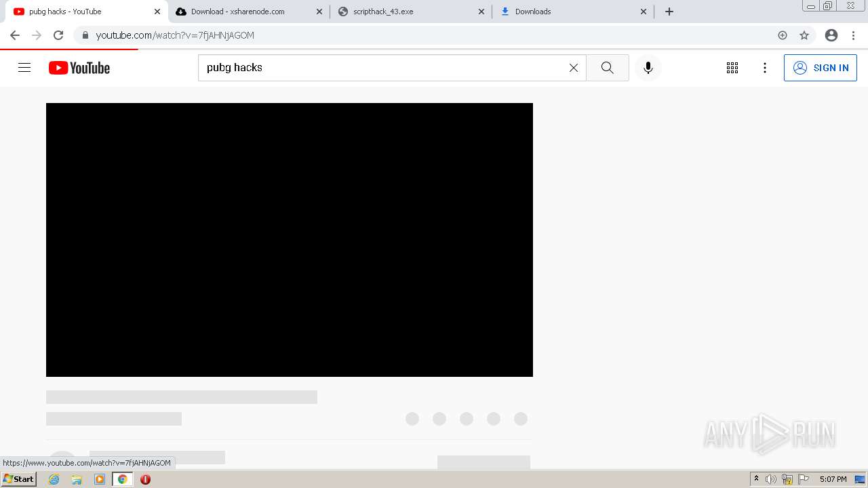Open Windows Explorer folder icon

pos(77,479)
